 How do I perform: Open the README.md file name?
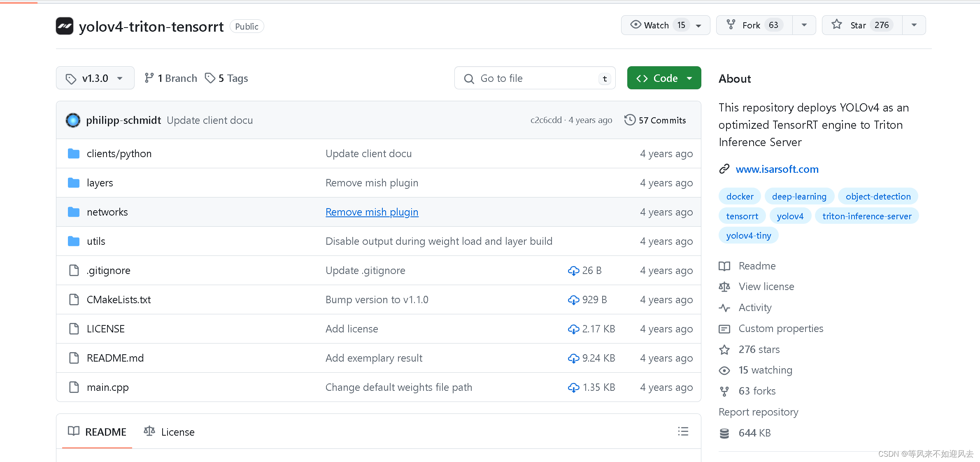click(x=115, y=358)
